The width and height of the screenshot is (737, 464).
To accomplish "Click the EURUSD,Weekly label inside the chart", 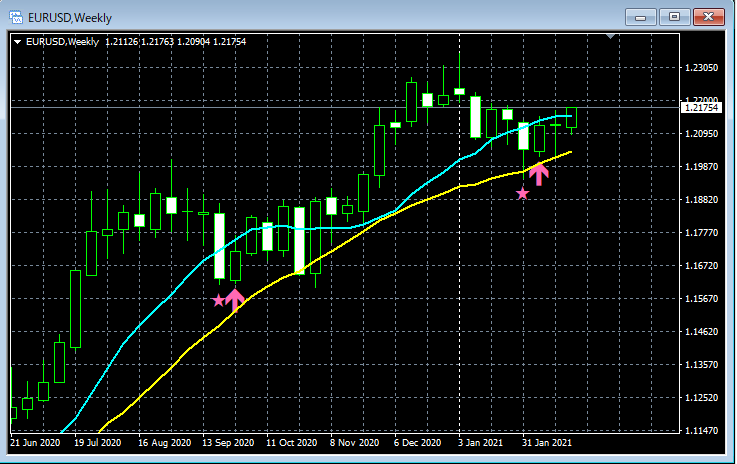I will (63, 42).
